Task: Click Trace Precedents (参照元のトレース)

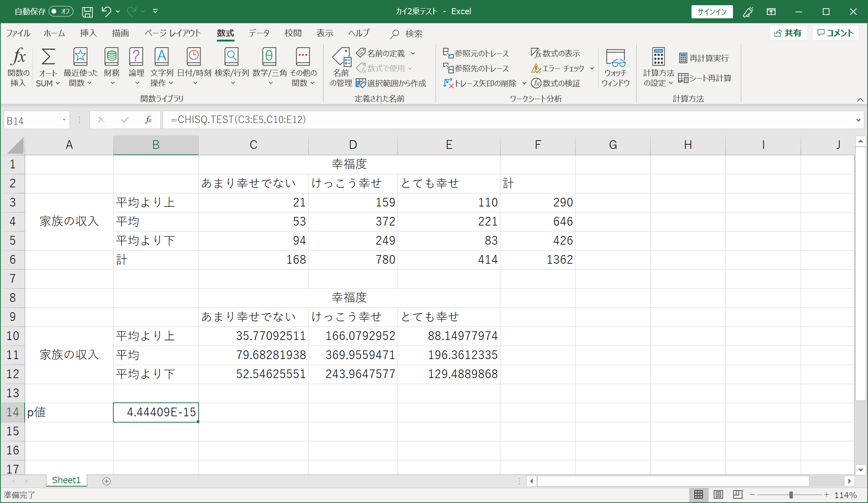Action: tap(476, 53)
